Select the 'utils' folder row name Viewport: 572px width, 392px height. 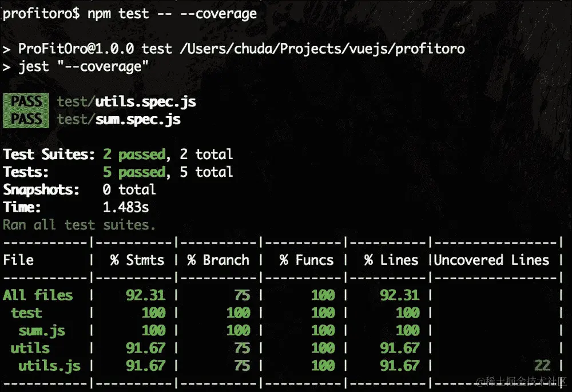click(x=30, y=348)
